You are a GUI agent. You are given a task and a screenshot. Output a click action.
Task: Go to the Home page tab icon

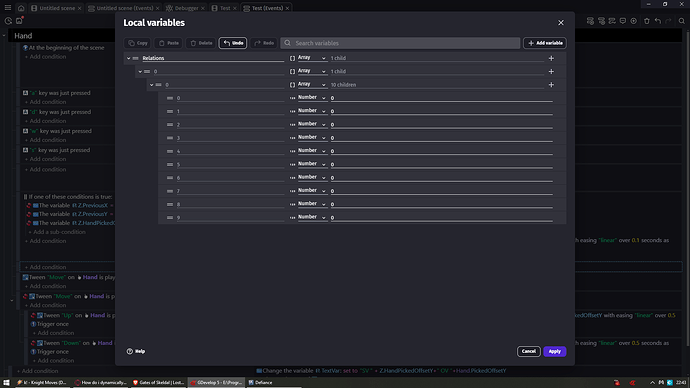(x=21, y=8)
